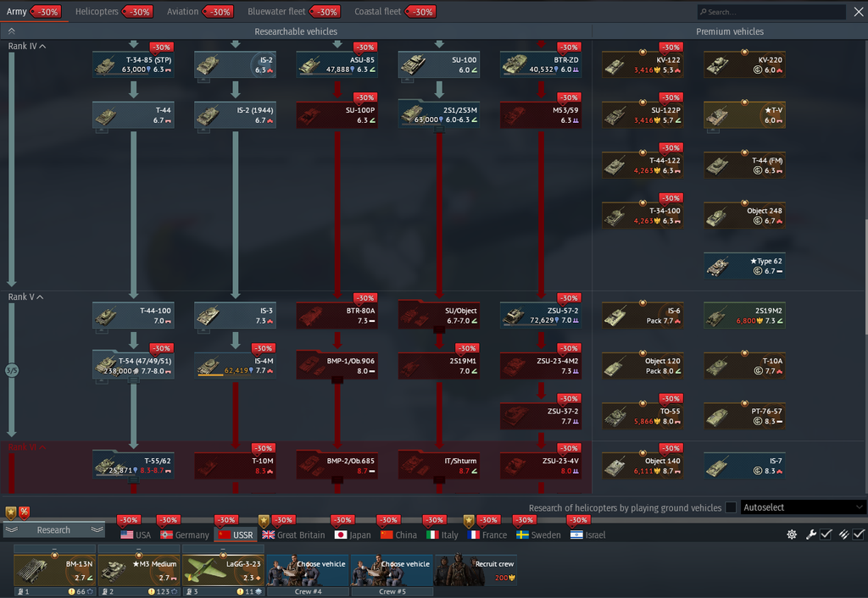Viewport: 868px width, 598px height.
Task: Select the locked M53/59 card
Action: click(541, 114)
